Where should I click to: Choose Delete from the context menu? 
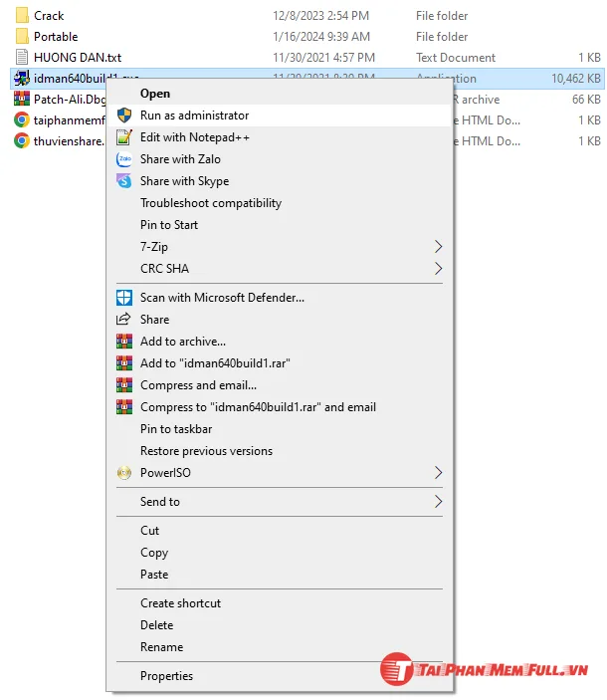pos(280,625)
